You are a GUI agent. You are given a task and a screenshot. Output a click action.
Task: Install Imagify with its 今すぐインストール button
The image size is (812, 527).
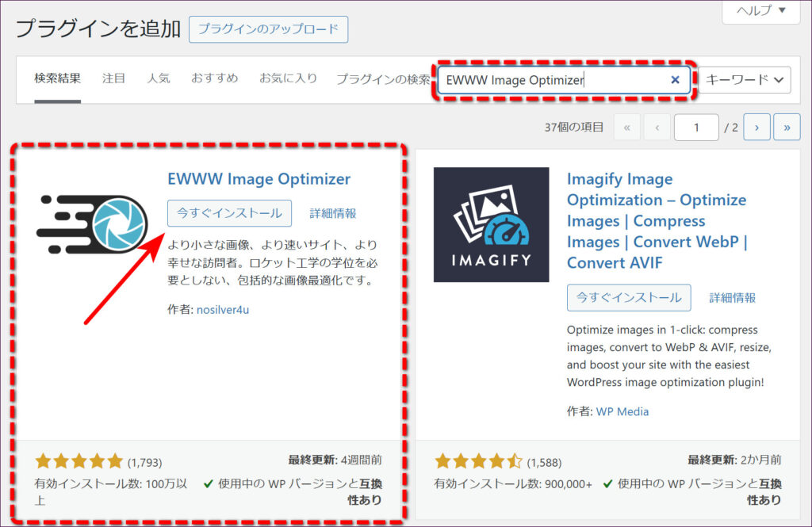[x=628, y=298]
